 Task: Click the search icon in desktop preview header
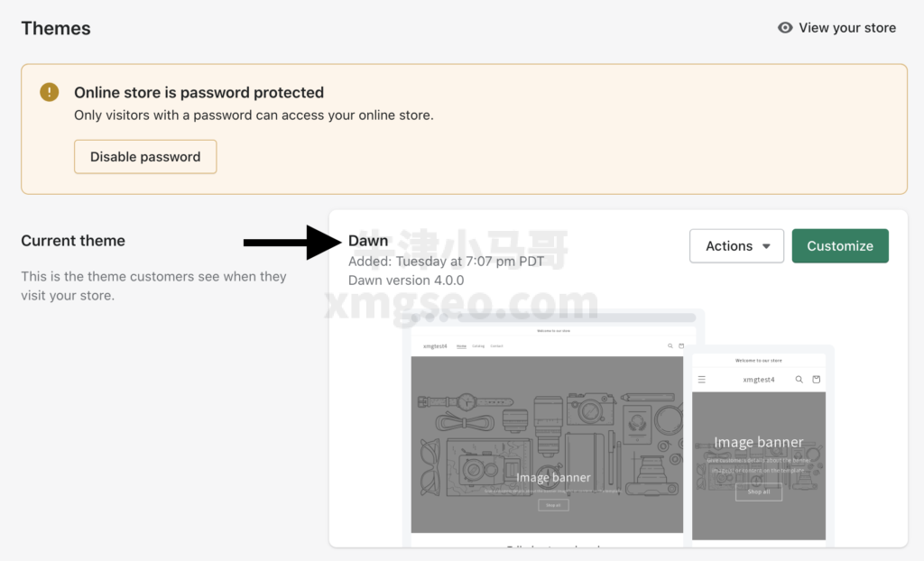point(670,346)
